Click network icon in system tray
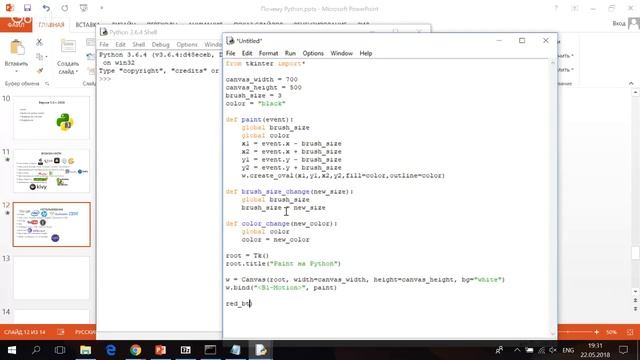640x360 pixels. pos(541,350)
